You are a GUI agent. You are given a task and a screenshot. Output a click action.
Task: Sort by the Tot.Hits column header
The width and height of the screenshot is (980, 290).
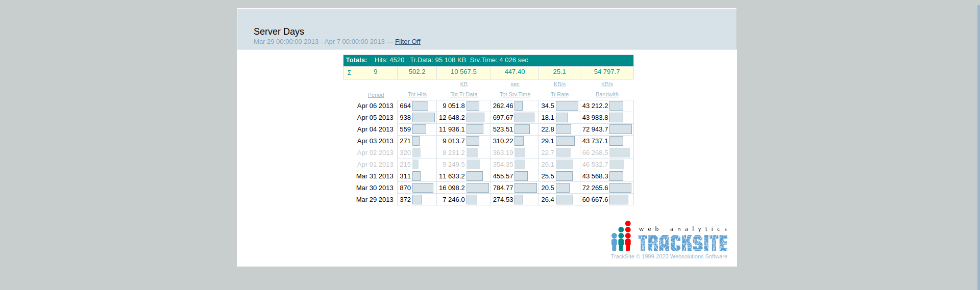417,94
